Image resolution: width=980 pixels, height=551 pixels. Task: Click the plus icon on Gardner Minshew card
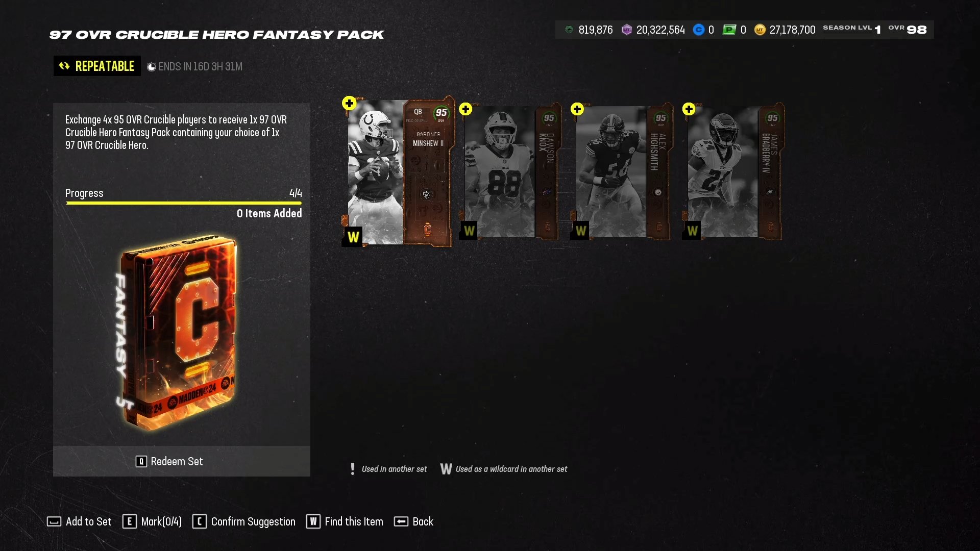click(349, 103)
